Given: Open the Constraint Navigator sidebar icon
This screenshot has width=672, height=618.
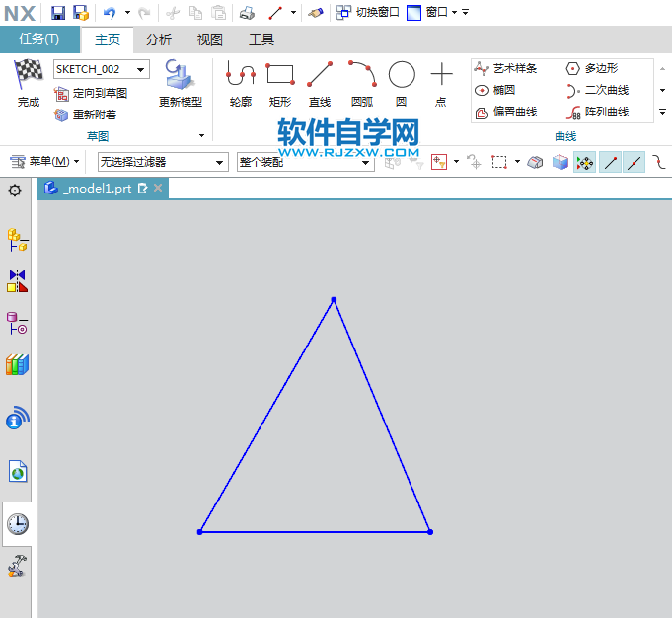Looking at the screenshot, I should pos(18,281).
